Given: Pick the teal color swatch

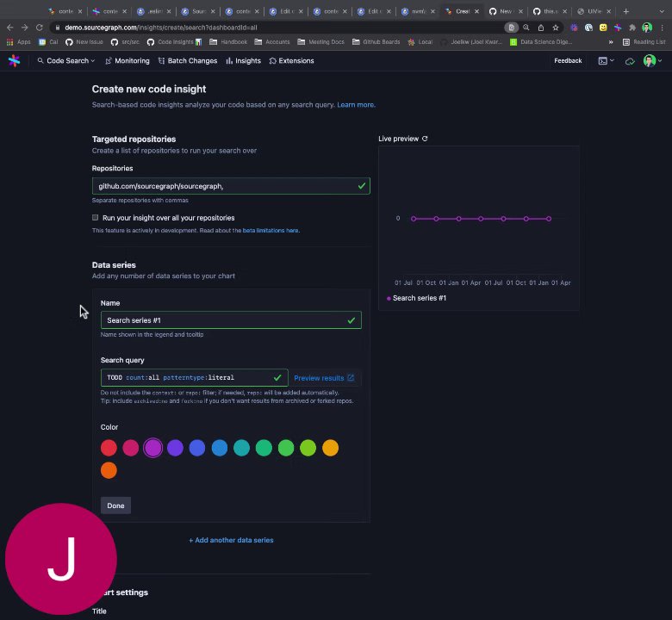Looking at the screenshot, I should [242, 448].
